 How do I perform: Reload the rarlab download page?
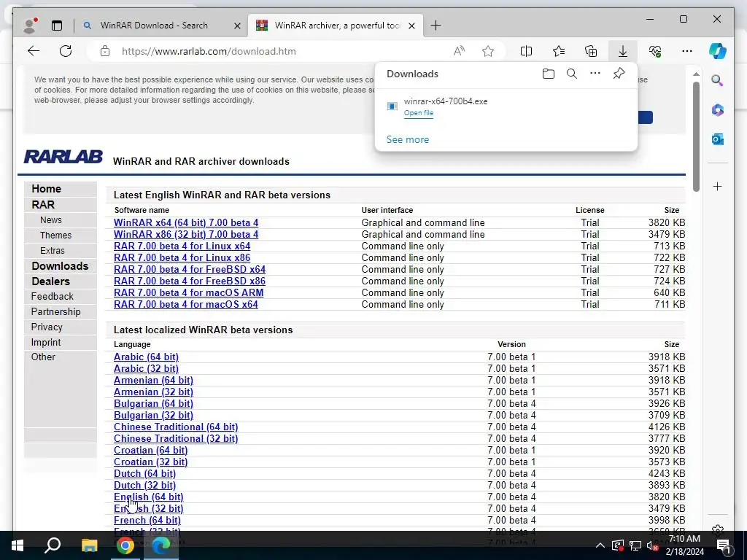pos(66,51)
